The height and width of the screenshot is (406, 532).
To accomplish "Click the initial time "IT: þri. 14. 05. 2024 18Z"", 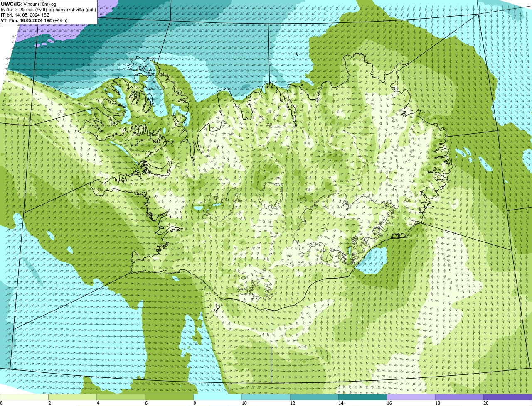I will pos(25,15).
